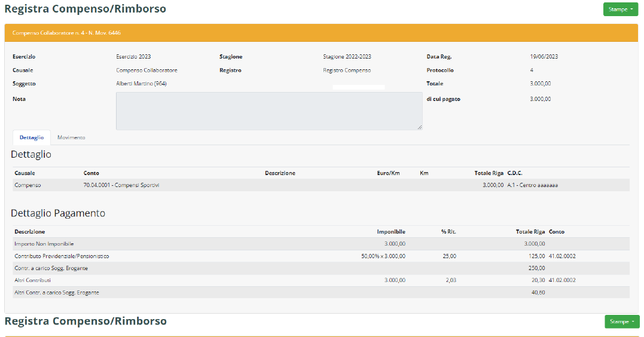Screen dimensions: 644x337
Task: Select the Importo Non Imponibile row
Action: coord(44,244)
